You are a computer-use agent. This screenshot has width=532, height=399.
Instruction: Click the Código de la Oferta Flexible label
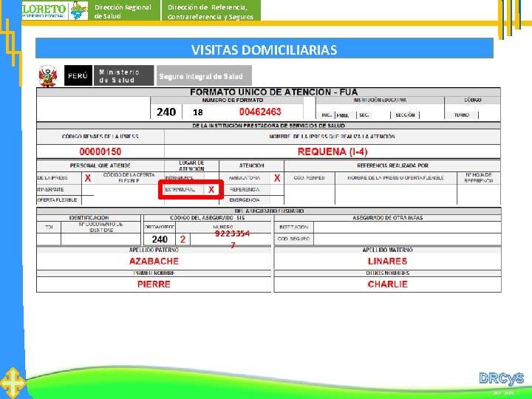pos(129,178)
